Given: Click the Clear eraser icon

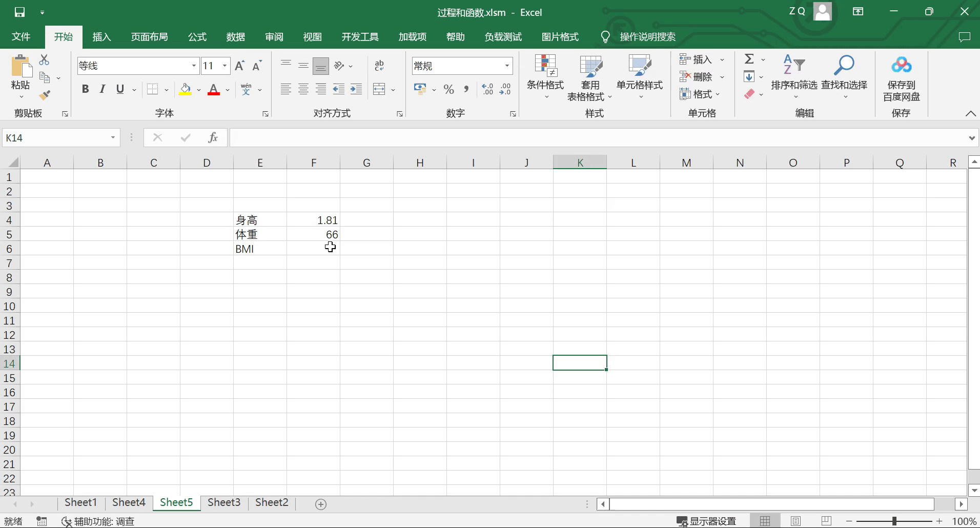Looking at the screenshot, I should 749,94.
